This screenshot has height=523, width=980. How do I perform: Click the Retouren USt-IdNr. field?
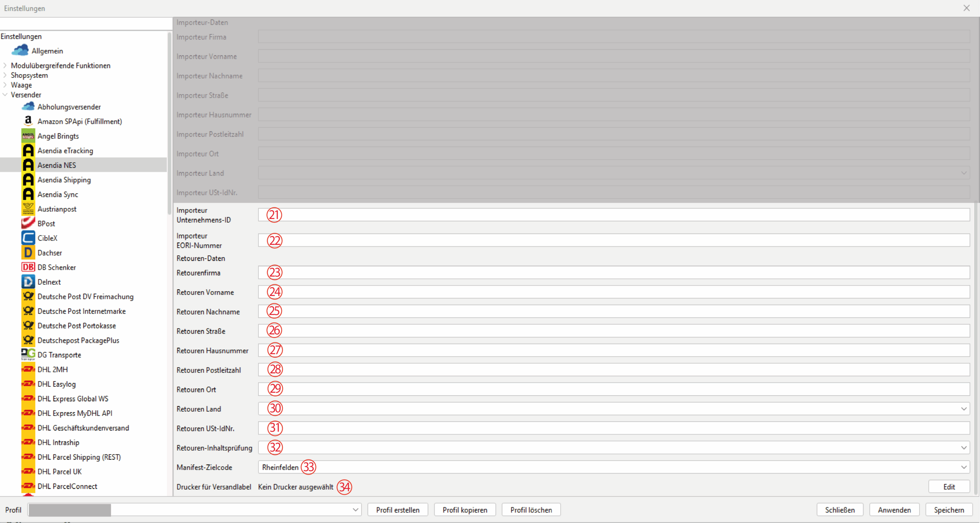614,428
